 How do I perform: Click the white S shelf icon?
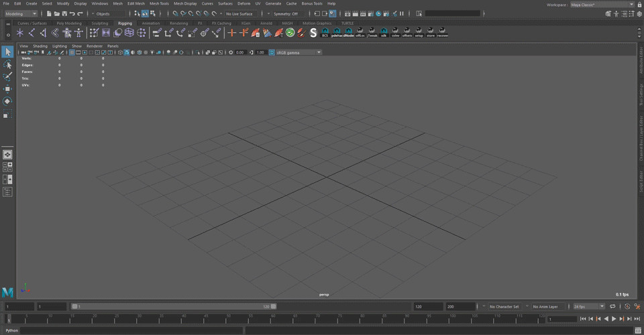(x=313, y=33)
